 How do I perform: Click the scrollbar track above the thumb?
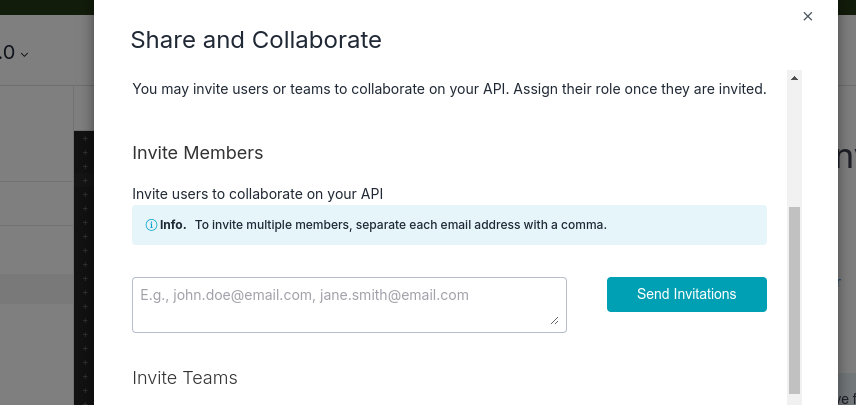click(794, 140)
